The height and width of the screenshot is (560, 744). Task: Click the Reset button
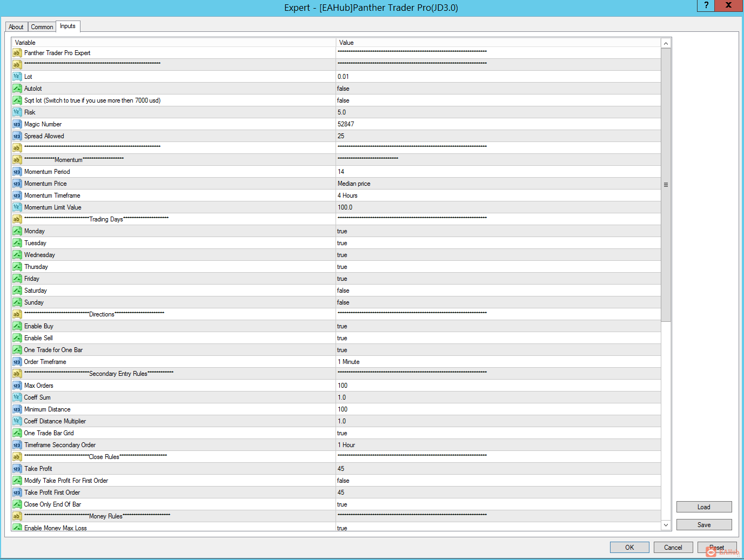tap(717, 548)
